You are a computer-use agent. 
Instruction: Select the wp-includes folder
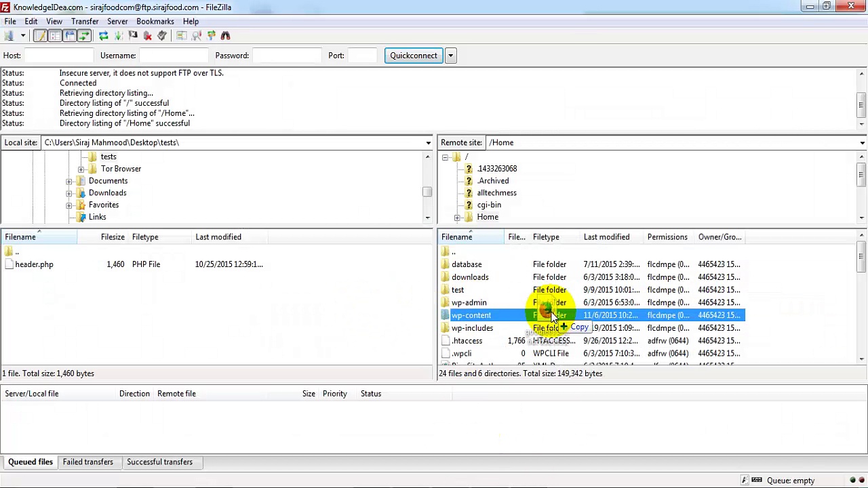[472, 328]
